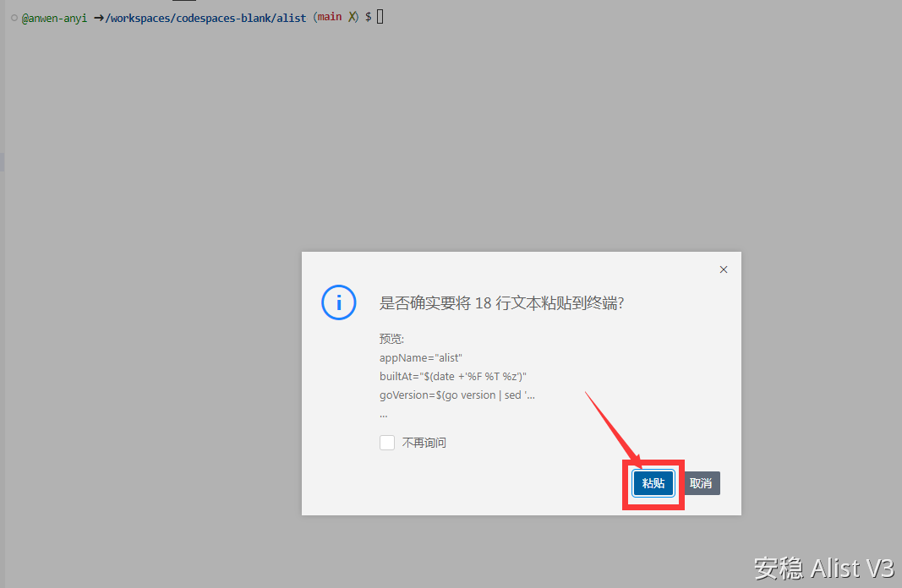Screen dimensions: 902x588
Task: Click the goVersion preview line
Action: 457,395
